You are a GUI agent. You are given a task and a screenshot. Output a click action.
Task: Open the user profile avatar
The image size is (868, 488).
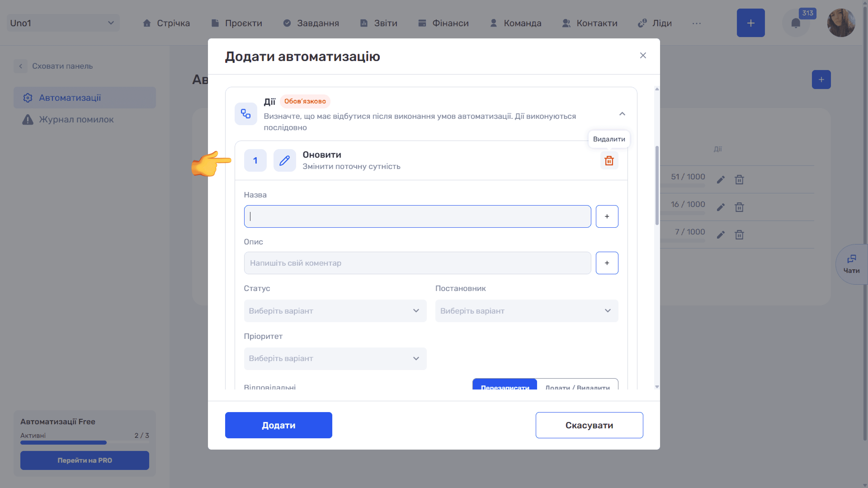click(841, 23)
